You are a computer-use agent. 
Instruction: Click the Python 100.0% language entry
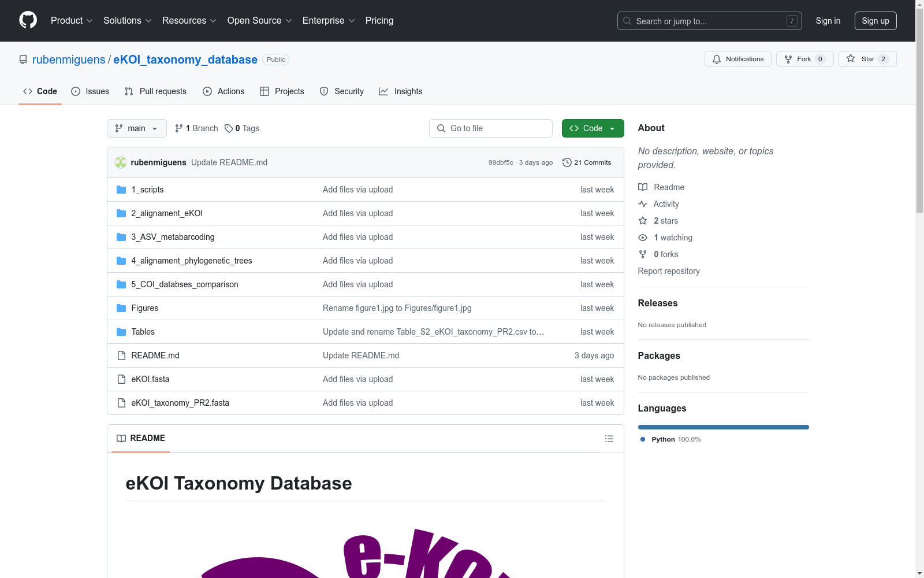coord(670,439)
